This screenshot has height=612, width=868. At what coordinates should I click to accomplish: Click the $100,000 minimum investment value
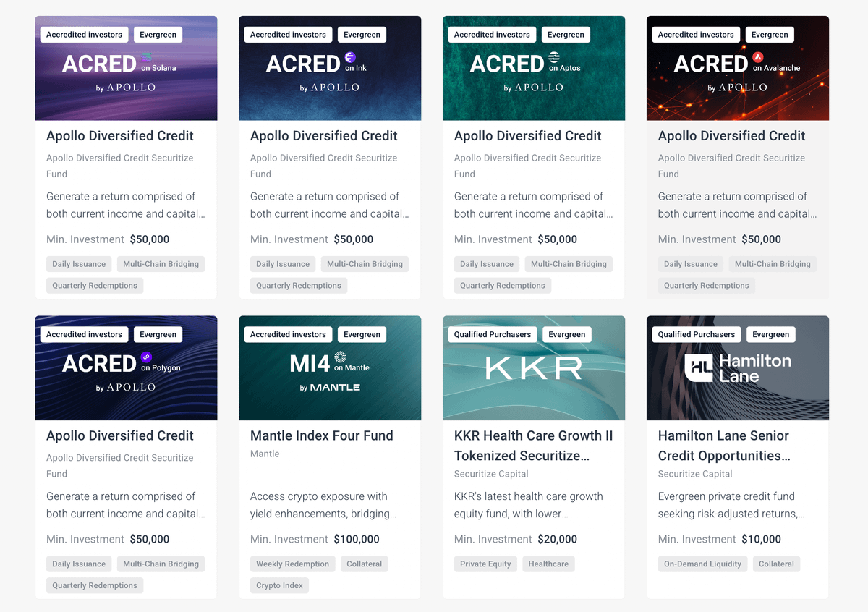coord(357,539)
